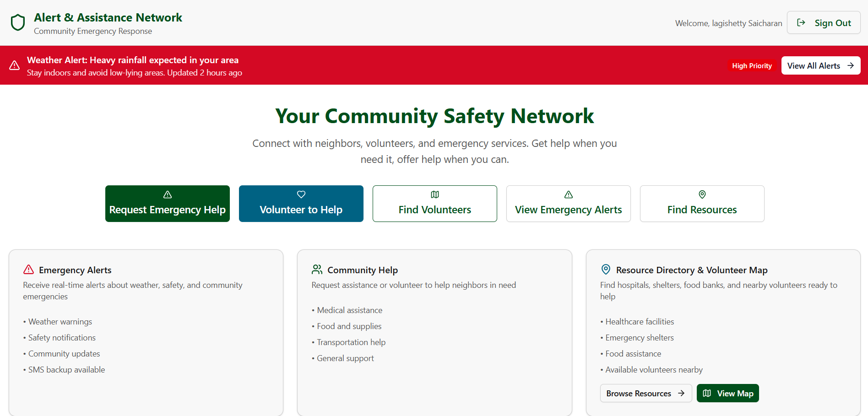
Task: Click 'Community Emergency Response' subtitle
Action: (93, 31)
